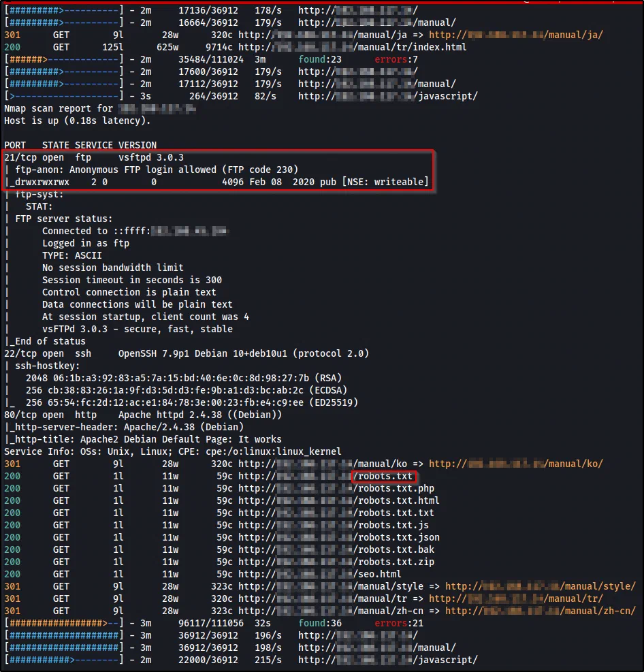Open the /robots.txt.html URL
Screen dimensions: 644x672
(x=339, y=500)
